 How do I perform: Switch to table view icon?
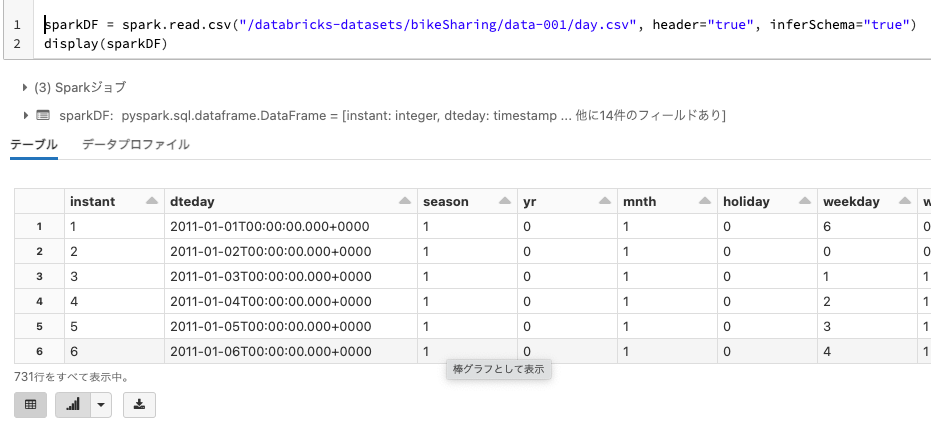30,405
